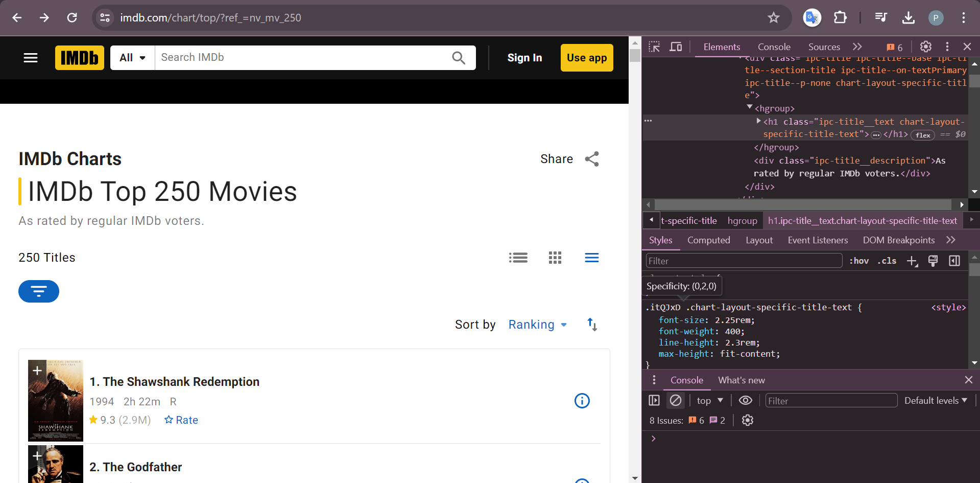Open Default levels dropdown
The width and height of the screenshot is (980, 483).
pos(936,401)
